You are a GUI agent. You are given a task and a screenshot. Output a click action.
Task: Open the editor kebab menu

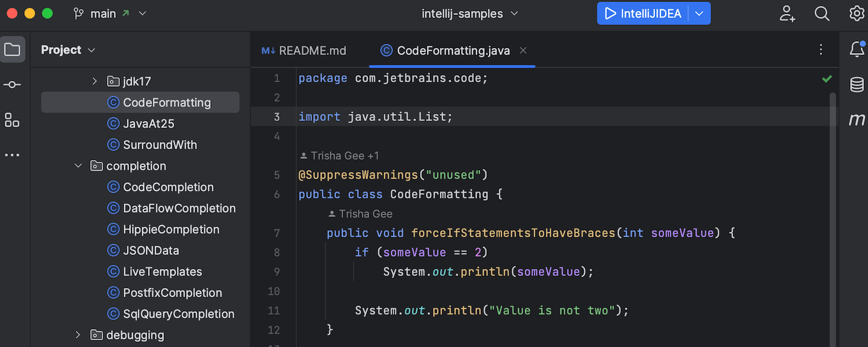[821, 50]
